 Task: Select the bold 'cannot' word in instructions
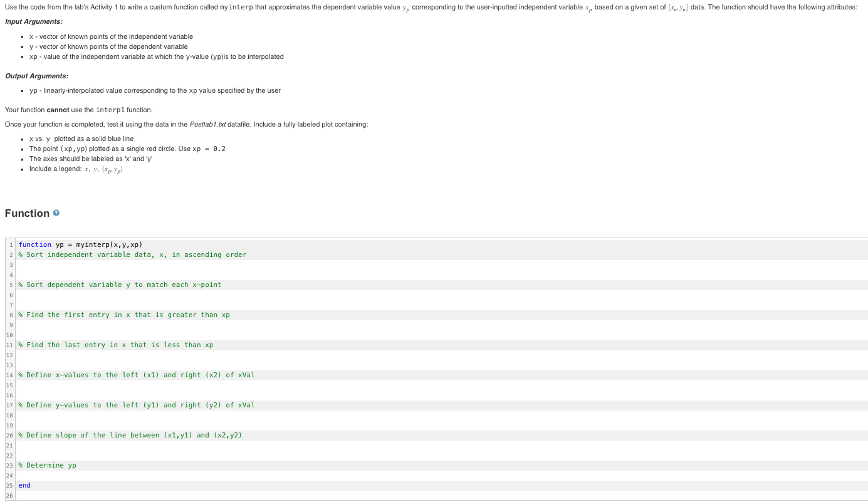click(57, 110)
